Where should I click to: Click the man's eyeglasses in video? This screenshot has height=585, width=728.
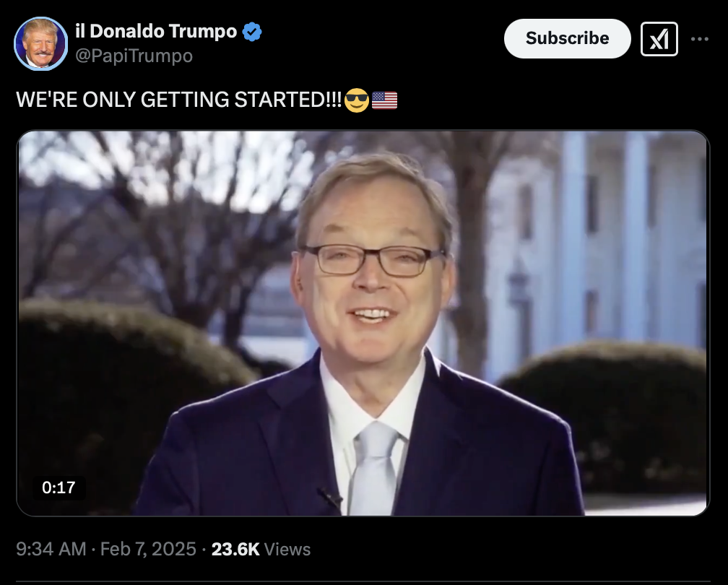pos(371,260)
